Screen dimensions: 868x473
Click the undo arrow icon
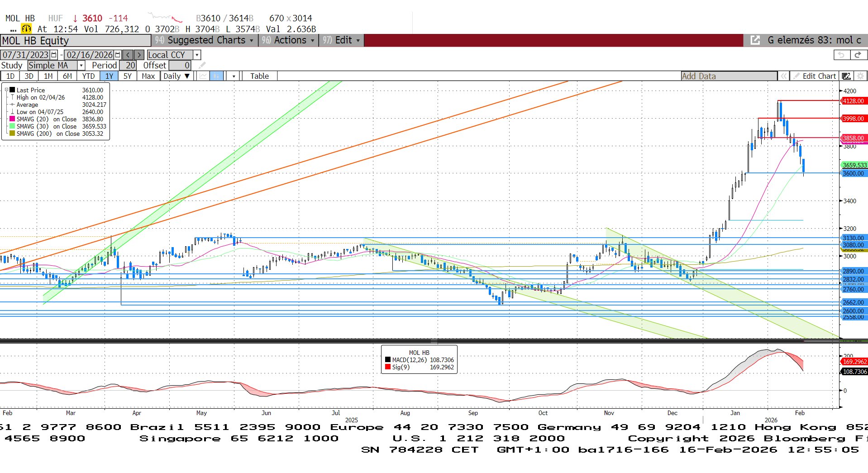pyautogui.click(x=841, y=55)
